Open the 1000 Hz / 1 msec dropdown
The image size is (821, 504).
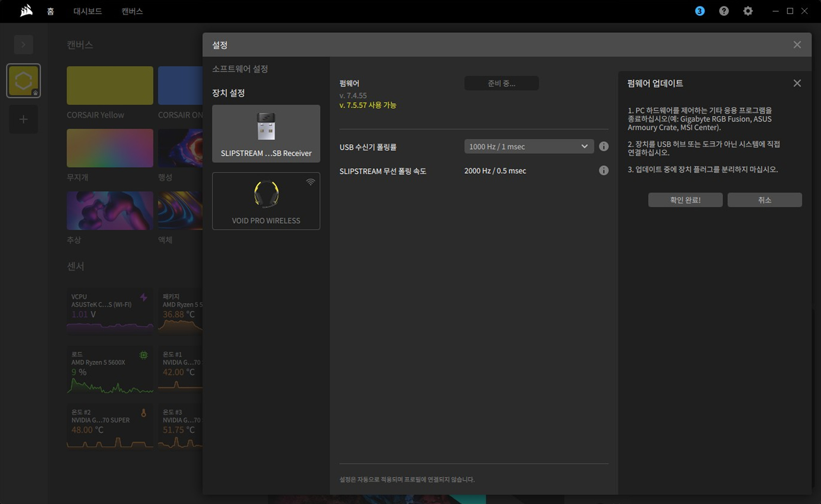[x=529, y=147]
